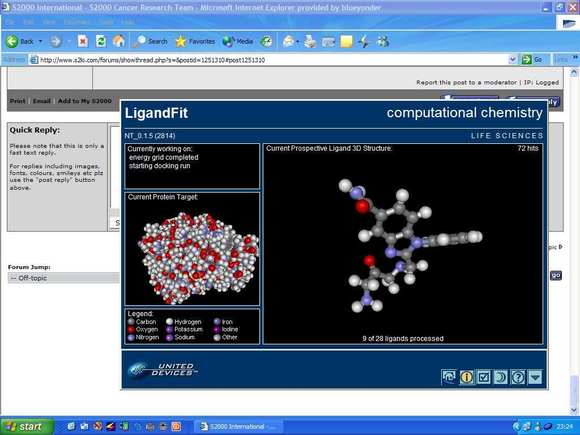
Task: Click the LigandFit home icon button
Action: [x=449, y=377]
